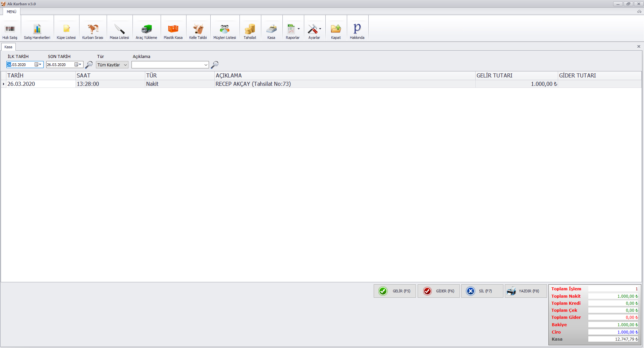This screenshot has height=348, width=644.
Task: Select the MENÜ ribbon tab
Action: (x=11, y=12)
